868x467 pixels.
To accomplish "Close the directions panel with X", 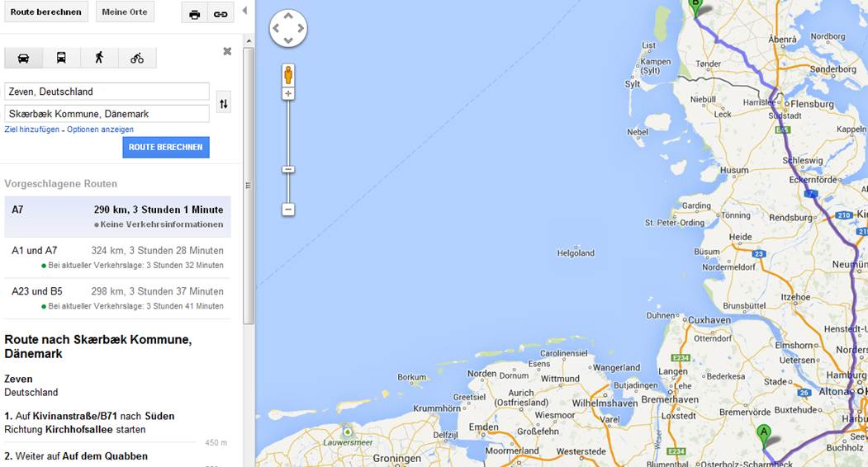I will click(227, 51).
